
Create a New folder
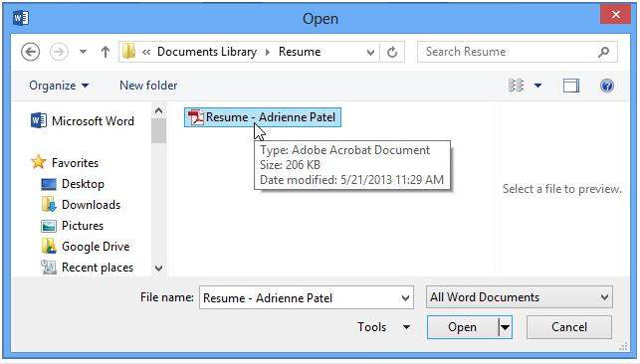pyautogui.click(x=148, y=86)
